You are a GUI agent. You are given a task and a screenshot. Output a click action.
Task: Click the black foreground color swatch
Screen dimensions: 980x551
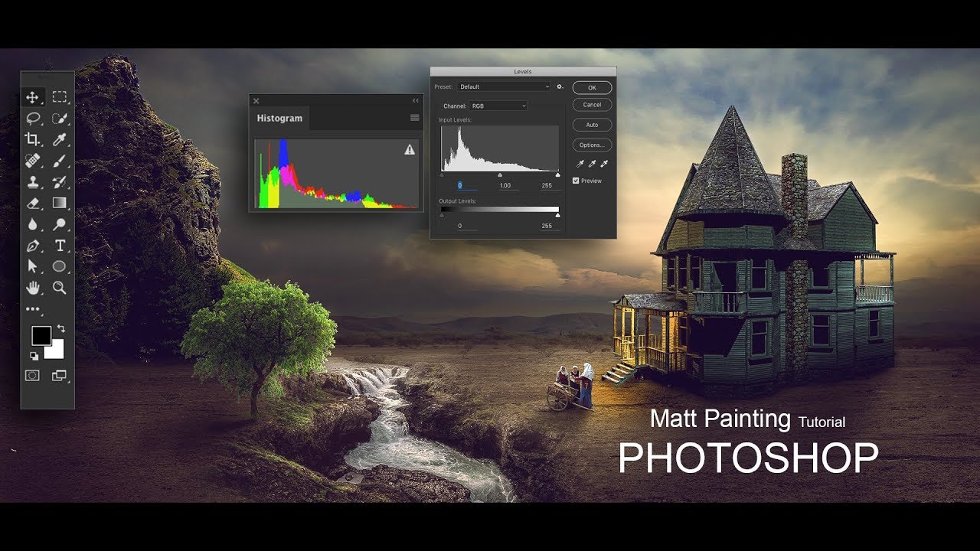pos(41,335)
